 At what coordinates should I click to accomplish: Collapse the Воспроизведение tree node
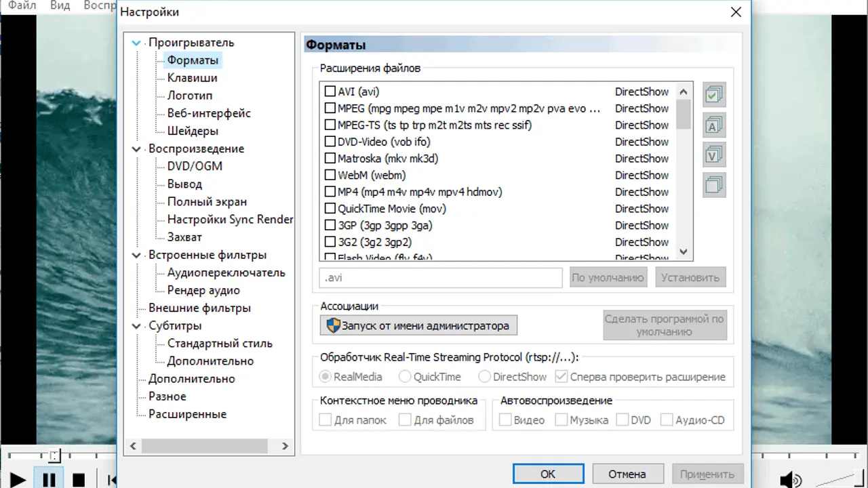point(137,149)
